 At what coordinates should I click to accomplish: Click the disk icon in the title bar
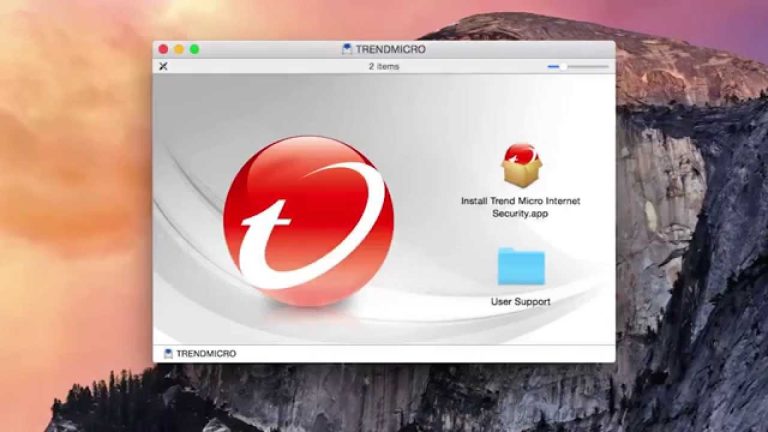pyautogui.click(x=346, y=49)
